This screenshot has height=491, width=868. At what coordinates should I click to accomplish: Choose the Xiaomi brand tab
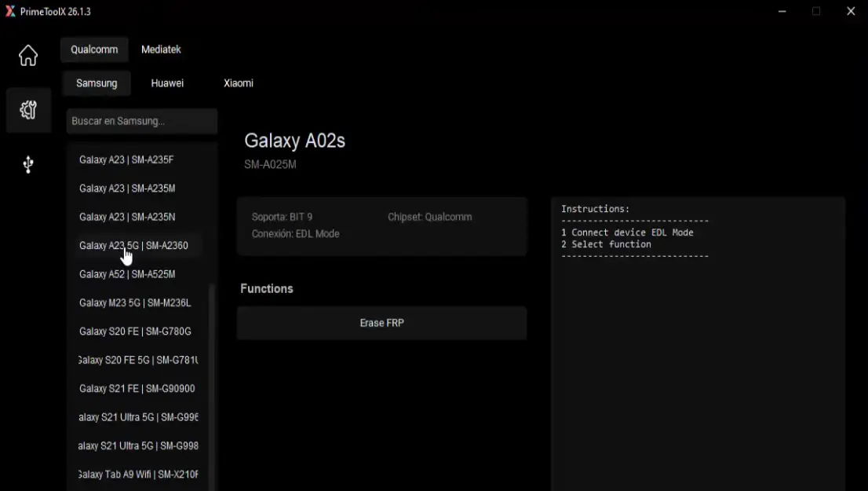click(x=239, y=83)
